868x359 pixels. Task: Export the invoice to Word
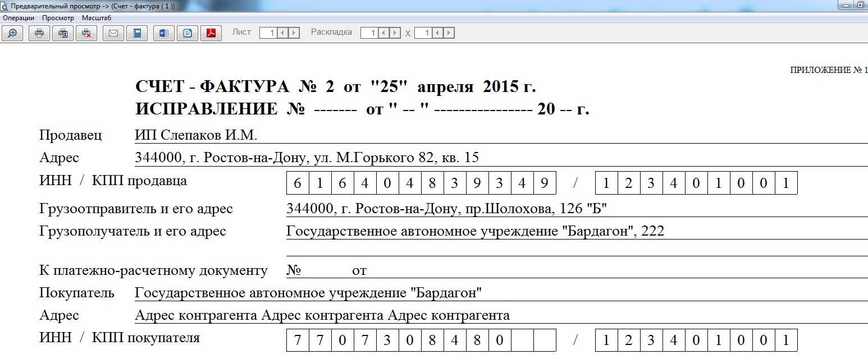tap(164, 33)
